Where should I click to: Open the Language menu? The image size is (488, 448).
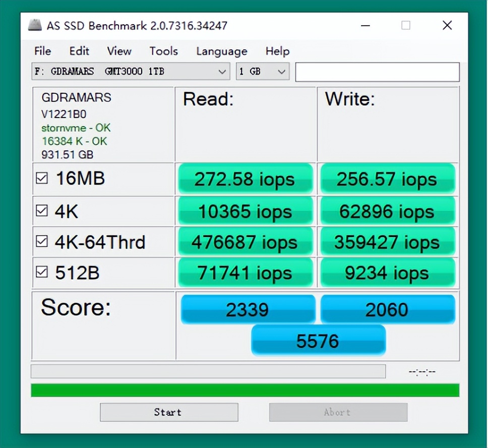coord(221,51)
